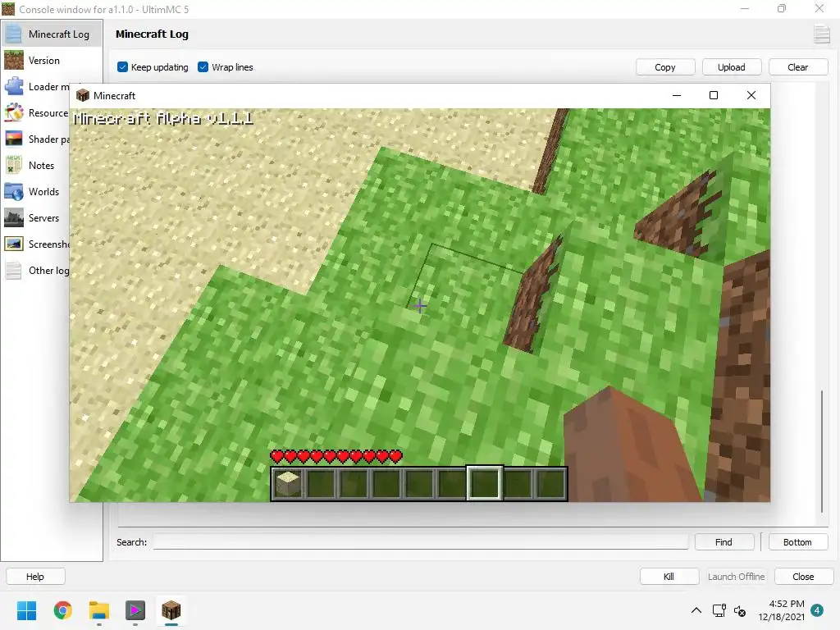Open the Notes icon in sidebar
This screenshot has height=630, width=840.
13,166
